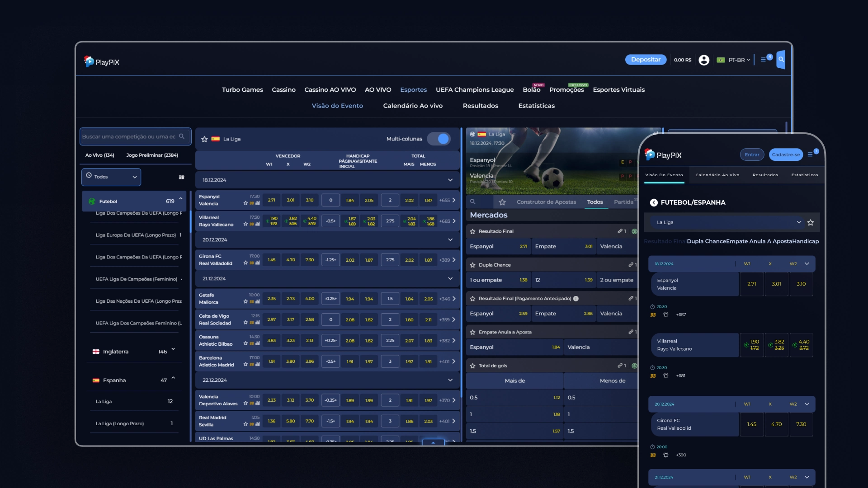Collapse the Espanha country list
This screenshot has height=488, width=868.
[173, 378]
